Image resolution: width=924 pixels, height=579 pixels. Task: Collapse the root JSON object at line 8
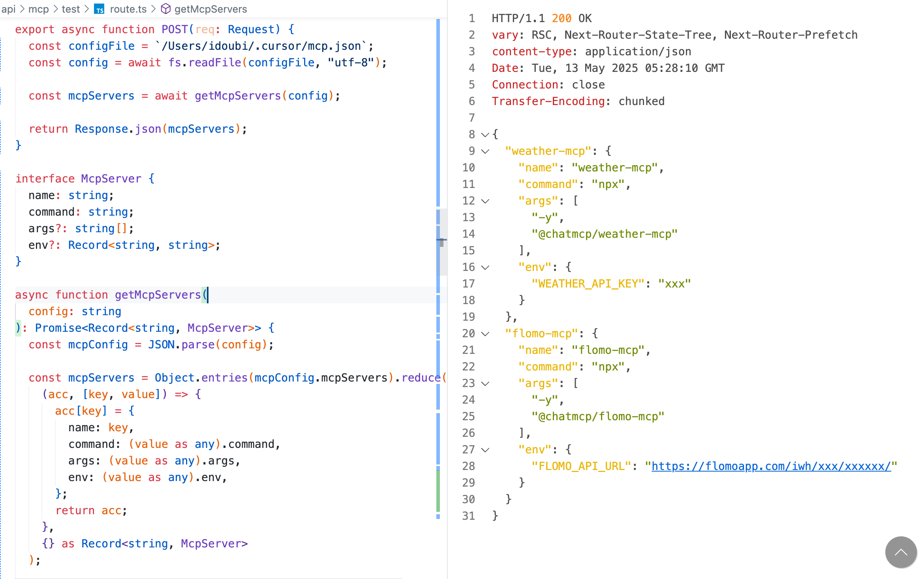point(485,135)
